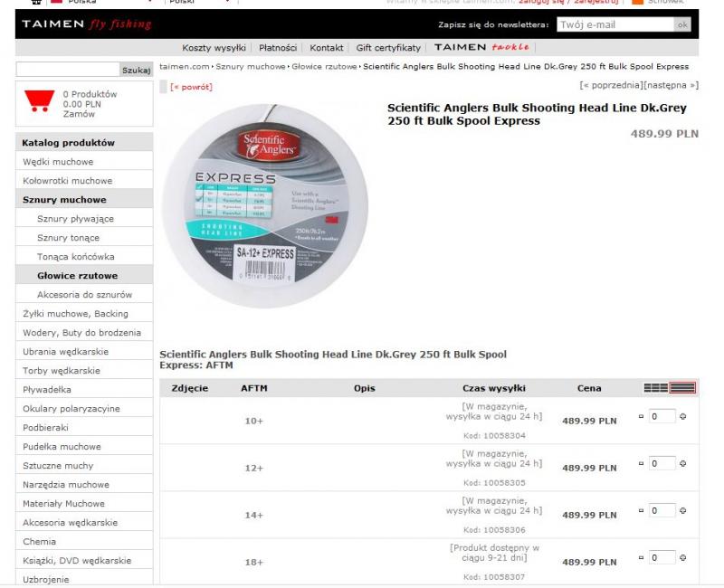This screenshot has width=724, height=588.
Task: Click the TAIMEN fly fishing logo
Action: (x=87, y=24)
